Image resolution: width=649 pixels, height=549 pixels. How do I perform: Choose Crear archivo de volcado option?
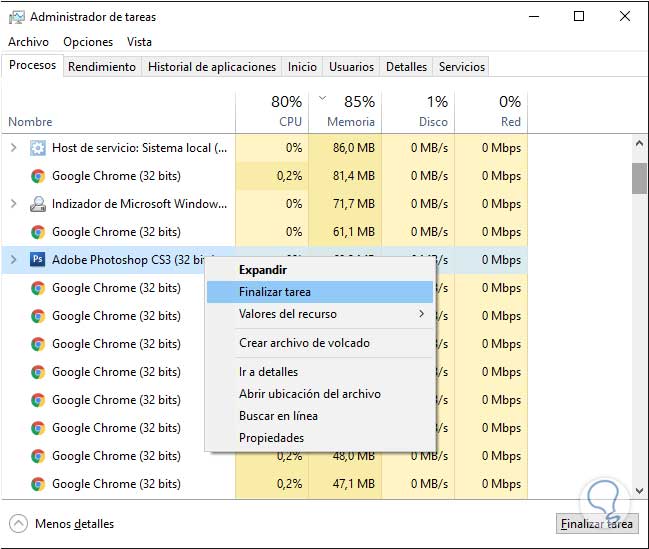304,343
